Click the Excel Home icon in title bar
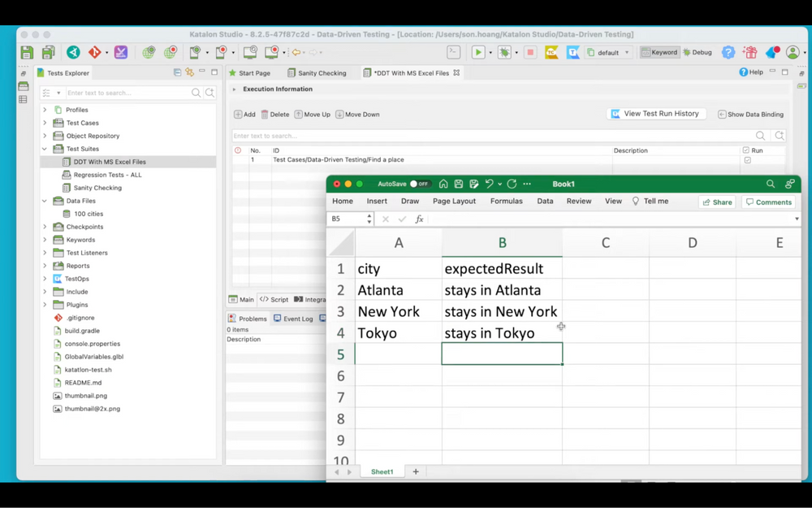The image size is (812, 508). click(x=443, y=185)
